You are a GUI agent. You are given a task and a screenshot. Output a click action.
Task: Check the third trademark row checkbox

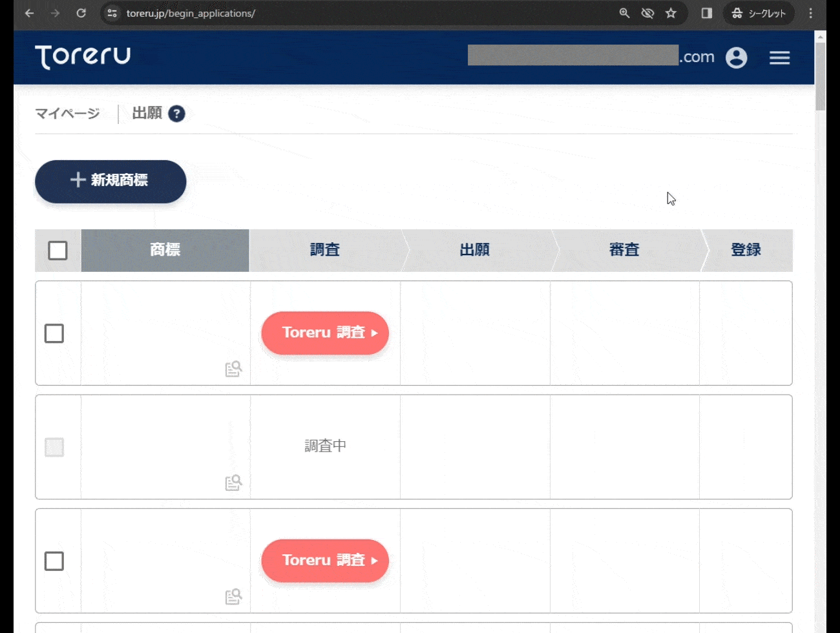54,561
